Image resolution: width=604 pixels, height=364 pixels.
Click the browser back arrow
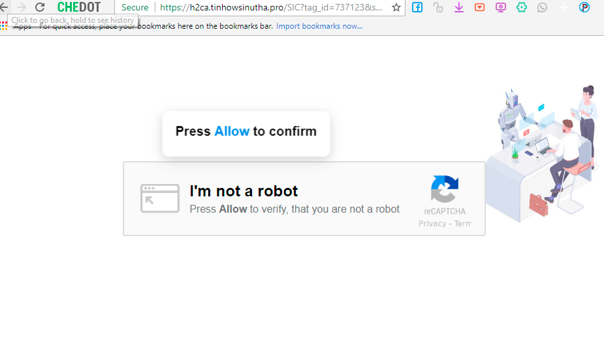4,7
